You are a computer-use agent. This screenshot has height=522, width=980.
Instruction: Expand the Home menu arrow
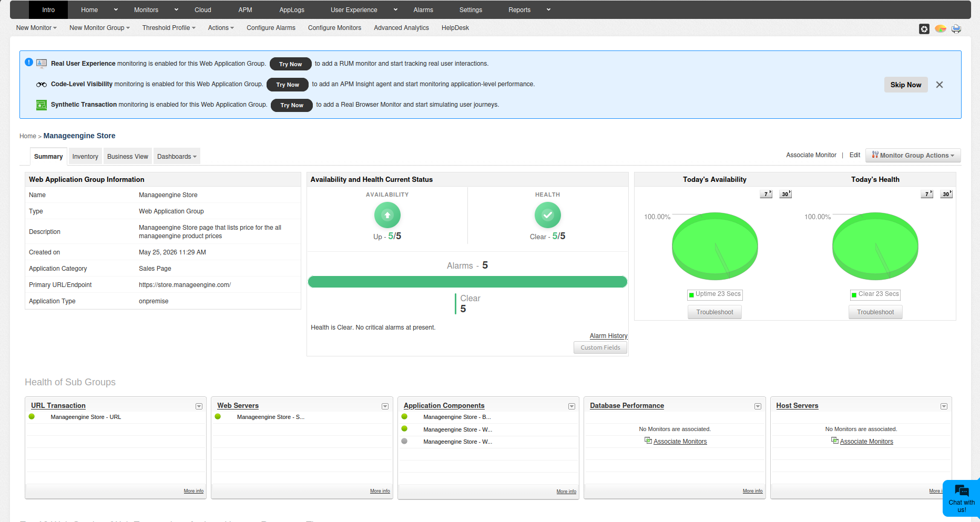coord(116,9)
